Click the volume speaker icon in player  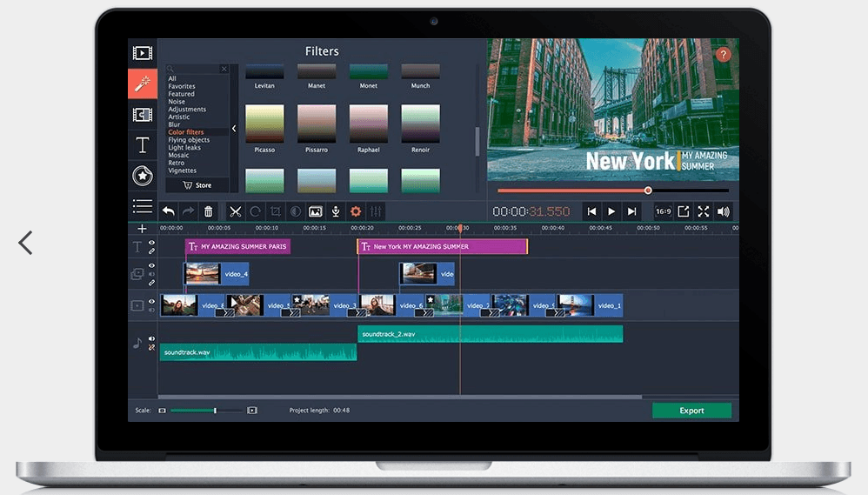(724, 211)
